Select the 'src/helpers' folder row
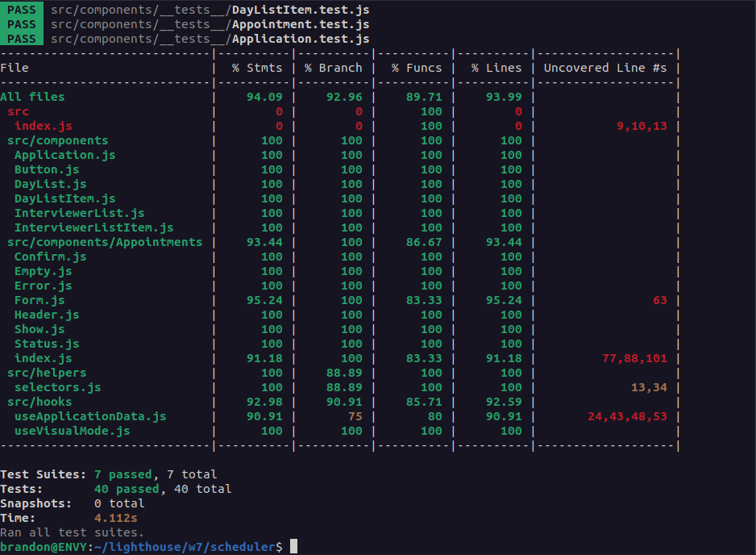Viewport: 756px width, 555px height. 47,373
